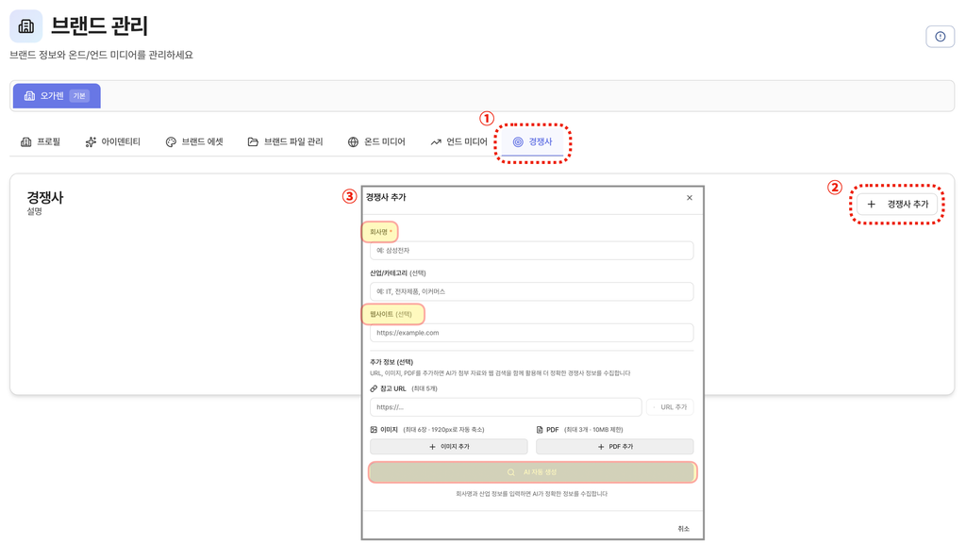Screen dimensions: 966x560
Task: Switch to the 온드 미디어 tab
Action: coord(376,141)
